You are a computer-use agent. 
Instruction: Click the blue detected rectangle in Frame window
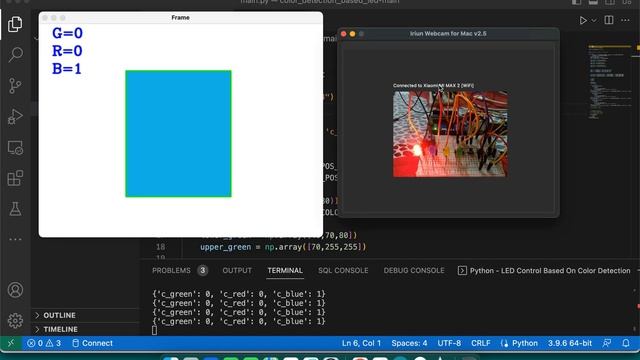pyautogui.click(x=178, y=133)
